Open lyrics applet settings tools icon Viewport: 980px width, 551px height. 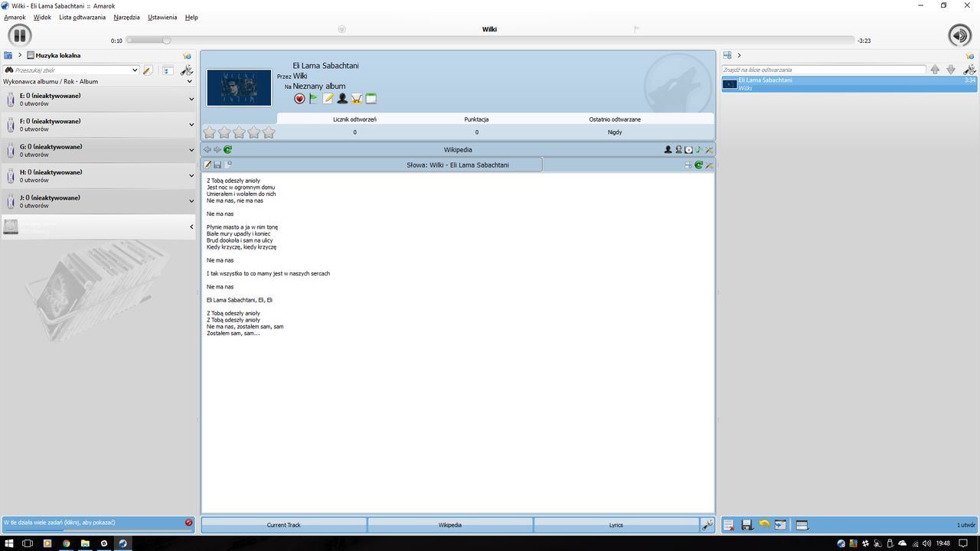click(709, 165)
